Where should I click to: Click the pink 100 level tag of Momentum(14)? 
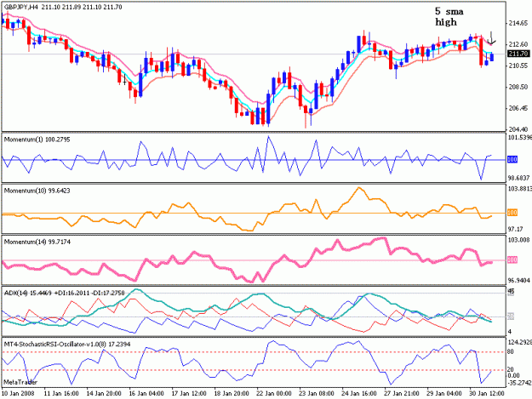tap(512, 260)
